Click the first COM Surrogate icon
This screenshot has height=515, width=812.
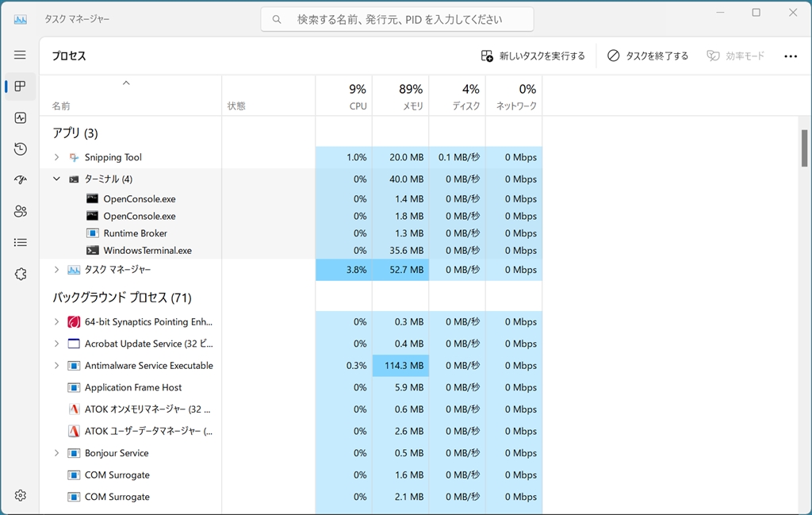pos(74,475)
